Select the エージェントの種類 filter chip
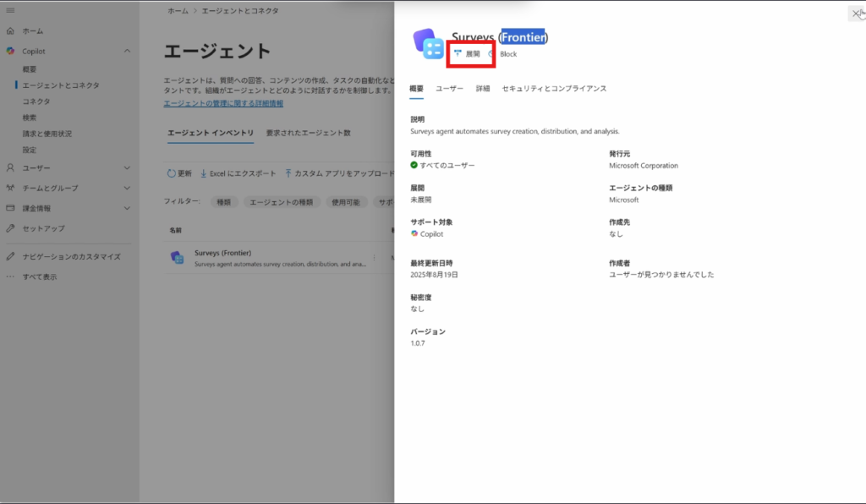Image resolution: width=866 pixels, height=504 pixels. [x=279, y=202]
